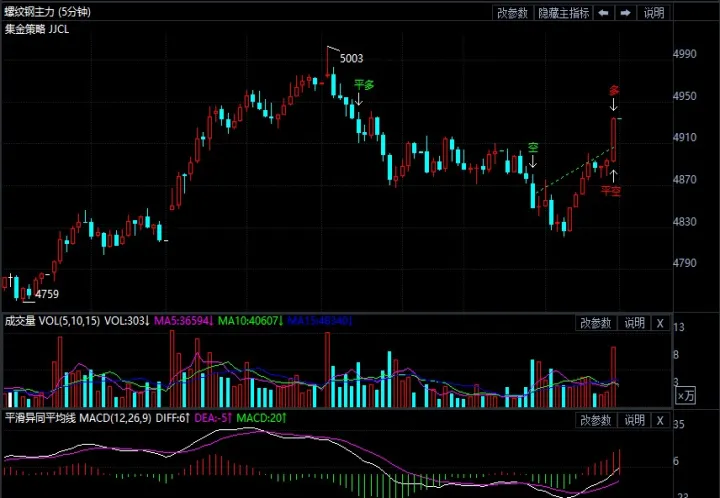This screenshot has width=720, height=498.
Task: Toggle 隐藏主指标 to hide main indicator
Action: (x=564, y=13)
